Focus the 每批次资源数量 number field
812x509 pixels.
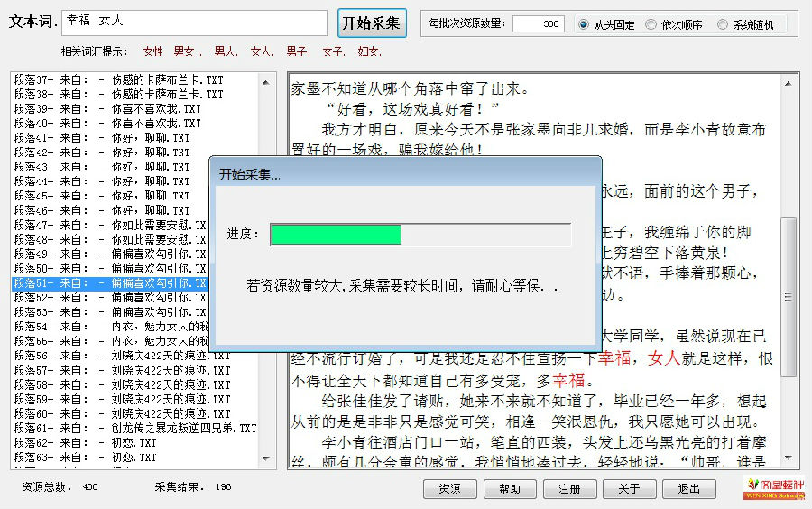pos(539,24)
